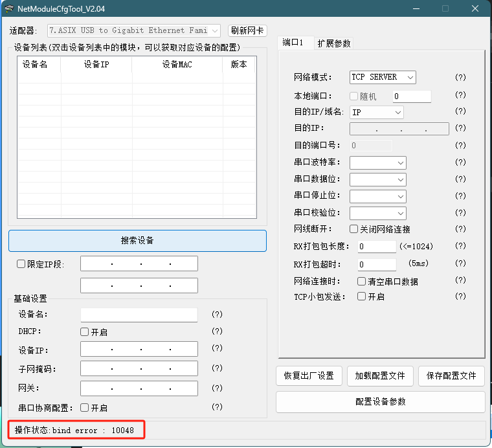
Task: Minimize the NetModuleCfgTool window
Action: 416,9
